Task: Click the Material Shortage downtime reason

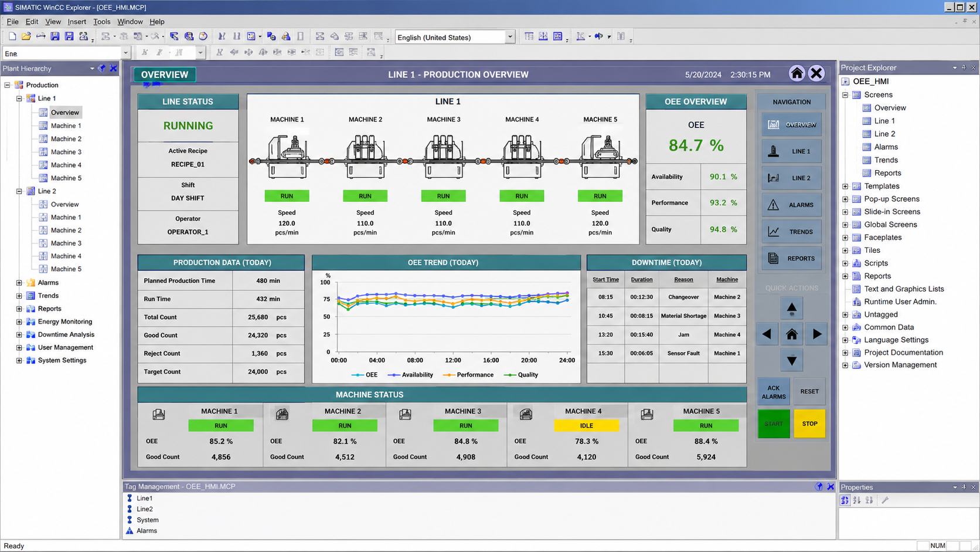Action: 683,316
